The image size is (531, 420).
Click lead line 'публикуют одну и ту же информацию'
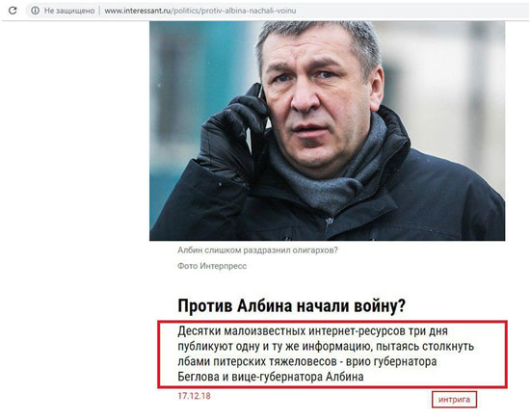[x=326, y=347]
